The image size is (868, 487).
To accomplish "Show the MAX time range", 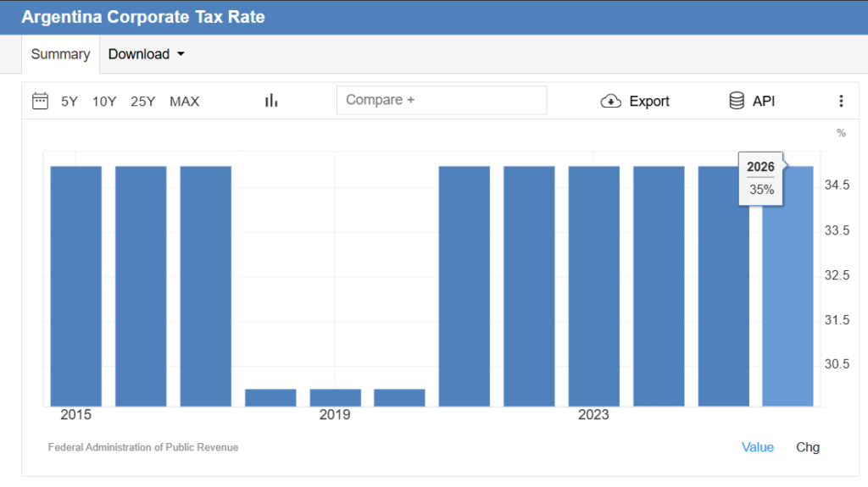I will (184, 102).
